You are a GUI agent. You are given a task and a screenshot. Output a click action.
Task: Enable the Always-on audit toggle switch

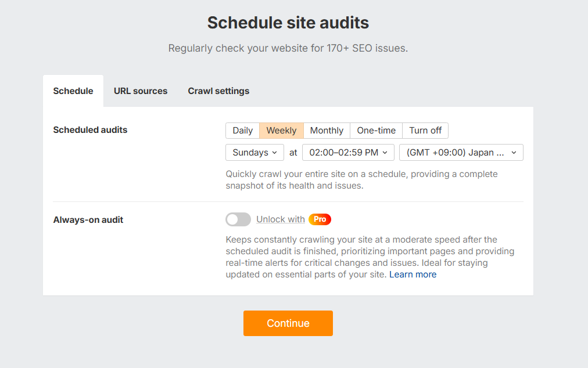click(x=238, y=219)
